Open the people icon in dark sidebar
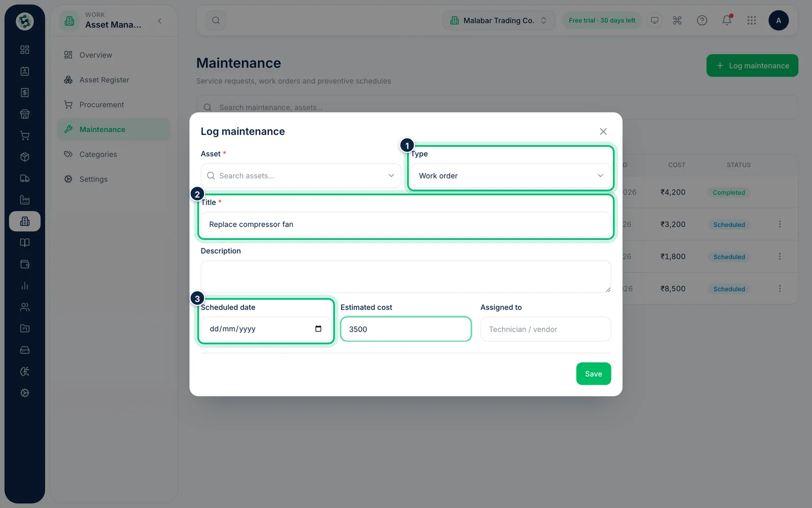The width and height of the screenshot is (812, 508). click(x=24, y=307)
